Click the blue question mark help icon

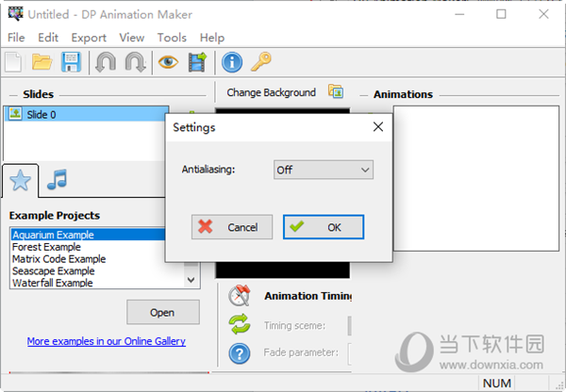point(240,353)
